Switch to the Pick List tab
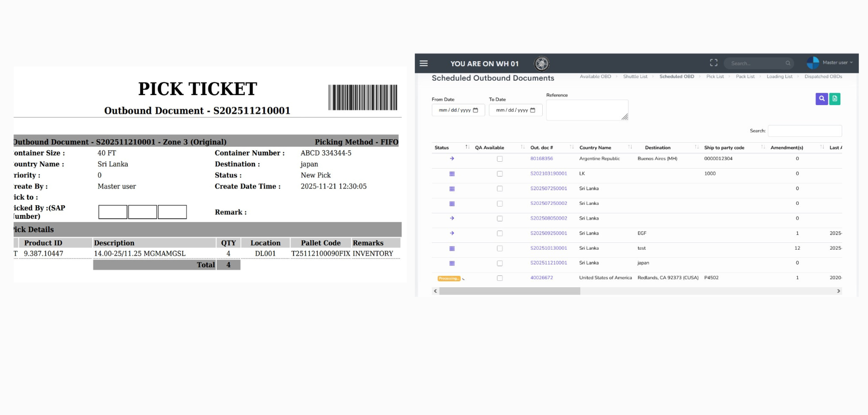Screen dimensions: 868x415 click(x=715, y=77)
